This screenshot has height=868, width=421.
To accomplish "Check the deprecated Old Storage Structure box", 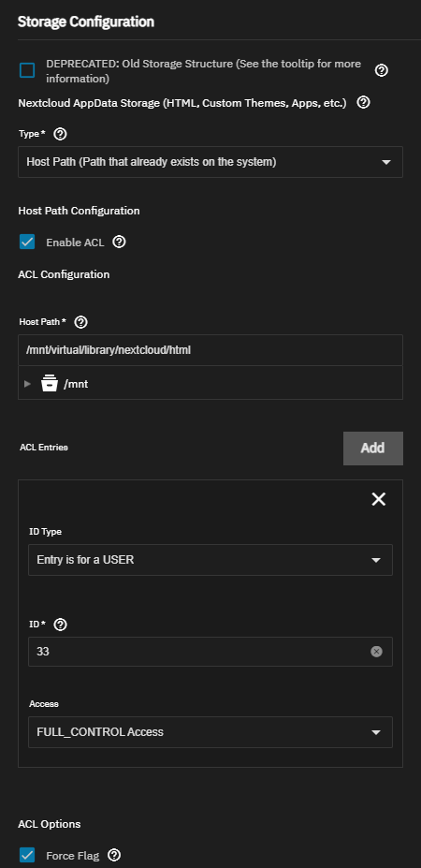I will 27,71.
